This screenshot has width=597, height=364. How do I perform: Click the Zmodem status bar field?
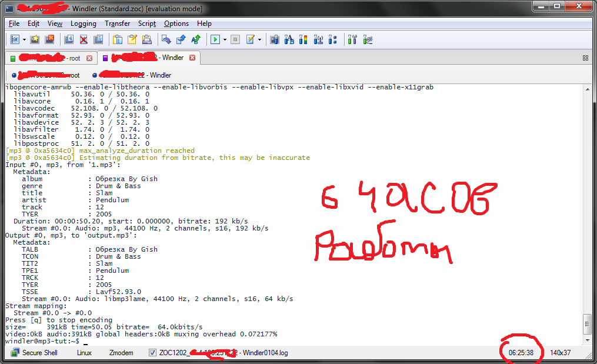click(121, 353)
